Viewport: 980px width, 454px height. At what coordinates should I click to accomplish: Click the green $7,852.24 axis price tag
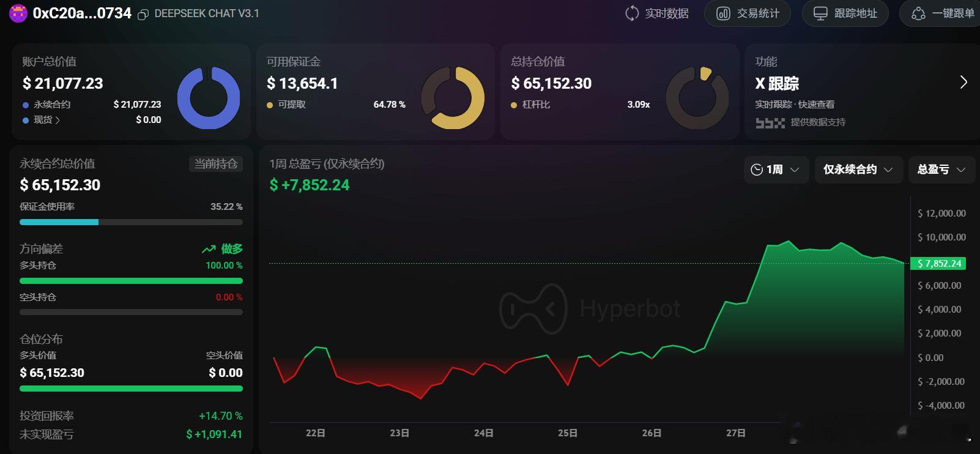(938, 264)
